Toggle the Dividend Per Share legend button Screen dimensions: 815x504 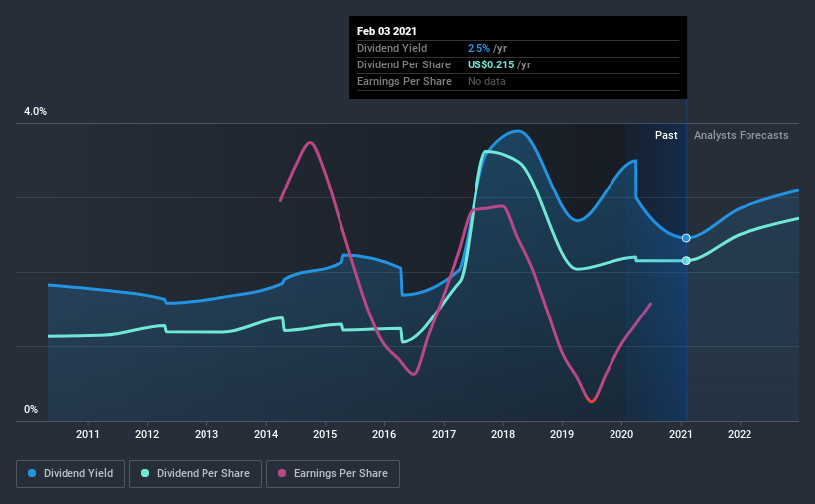point(196,474)
